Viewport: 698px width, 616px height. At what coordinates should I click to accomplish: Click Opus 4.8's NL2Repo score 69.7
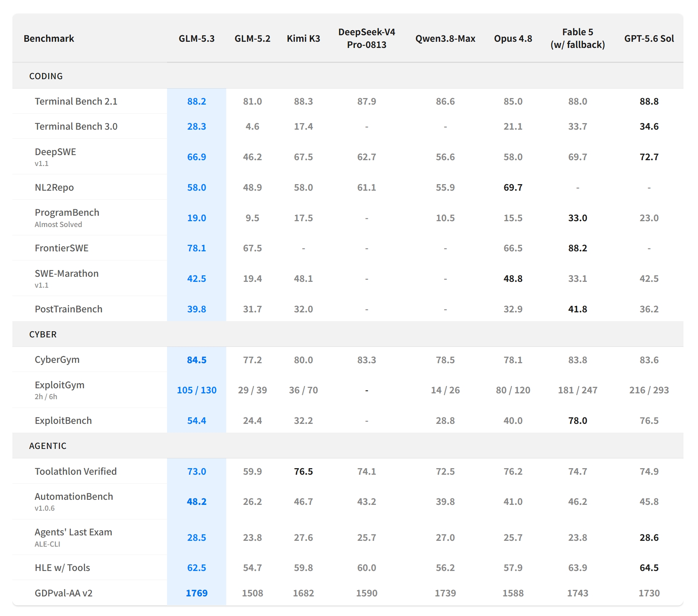[x=513, y=187]
